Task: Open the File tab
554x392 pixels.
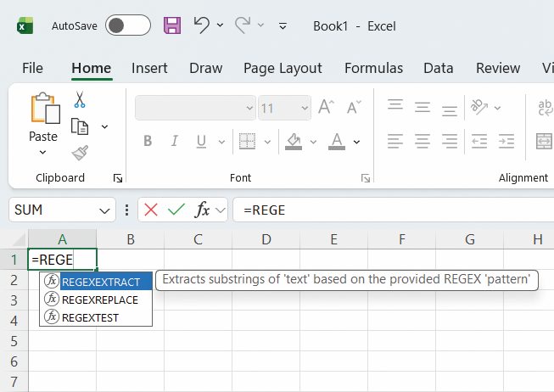Action: 32,68
